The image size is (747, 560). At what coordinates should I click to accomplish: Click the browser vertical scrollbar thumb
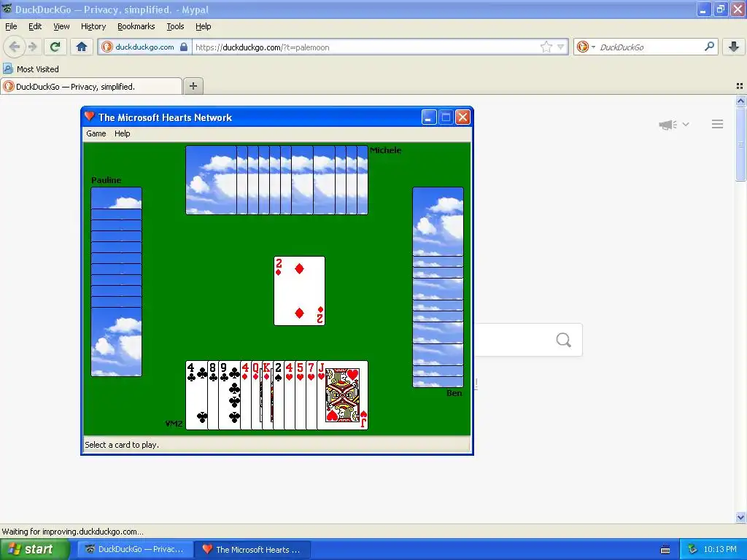[x=740, y=144]
